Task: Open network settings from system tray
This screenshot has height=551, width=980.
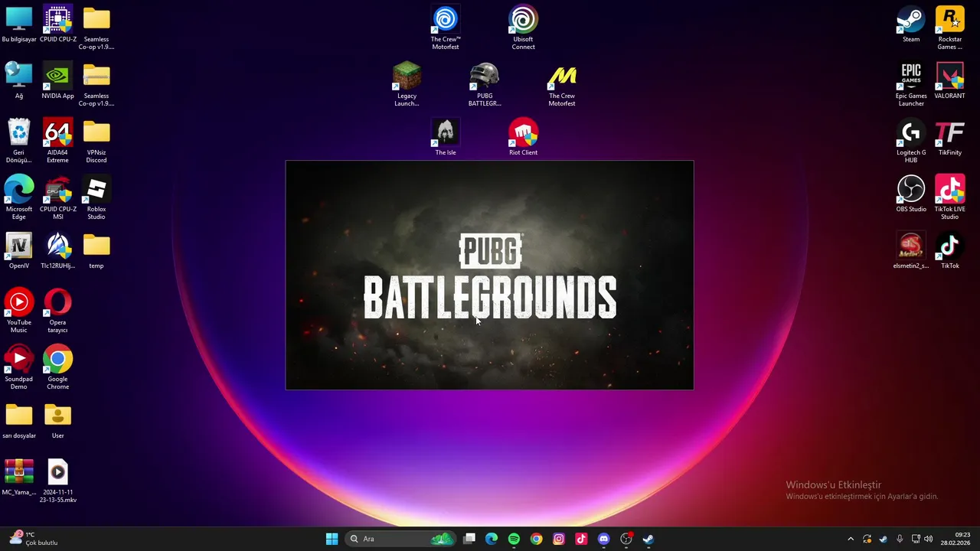Action: 916,539
